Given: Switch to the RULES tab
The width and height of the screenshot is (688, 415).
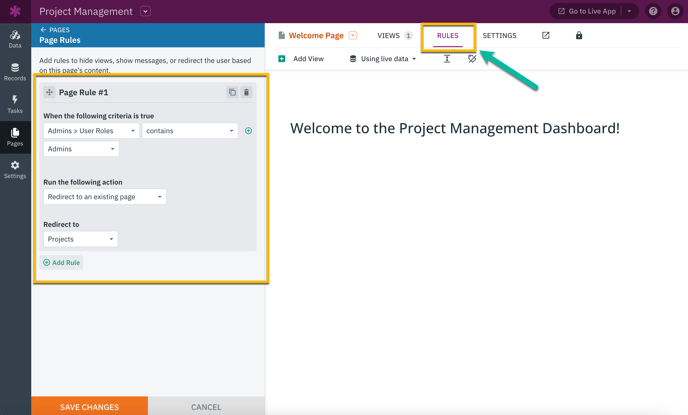Looking at the screenshot, I should pyautogui.click(x=448, y=36).
